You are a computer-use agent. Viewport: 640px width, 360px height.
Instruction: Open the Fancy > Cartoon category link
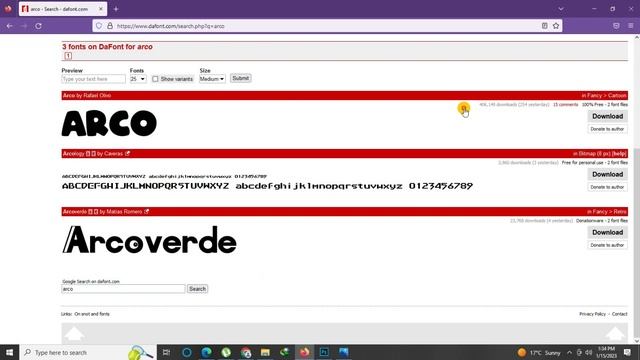(607, 96)
